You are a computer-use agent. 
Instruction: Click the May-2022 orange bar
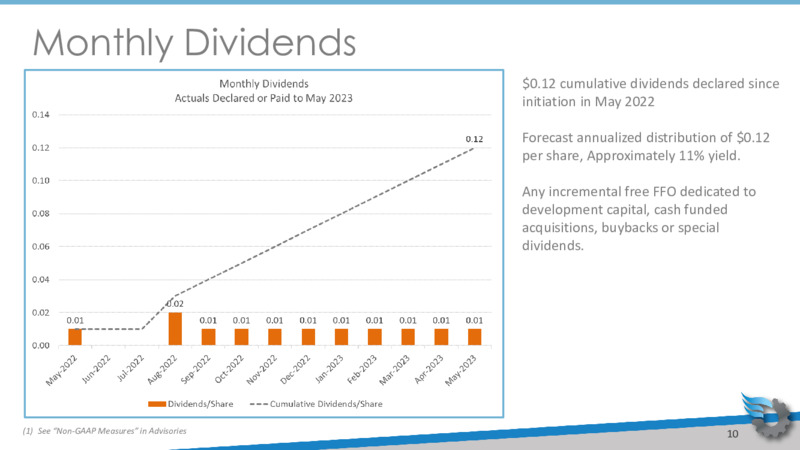(x=75, y=337)
